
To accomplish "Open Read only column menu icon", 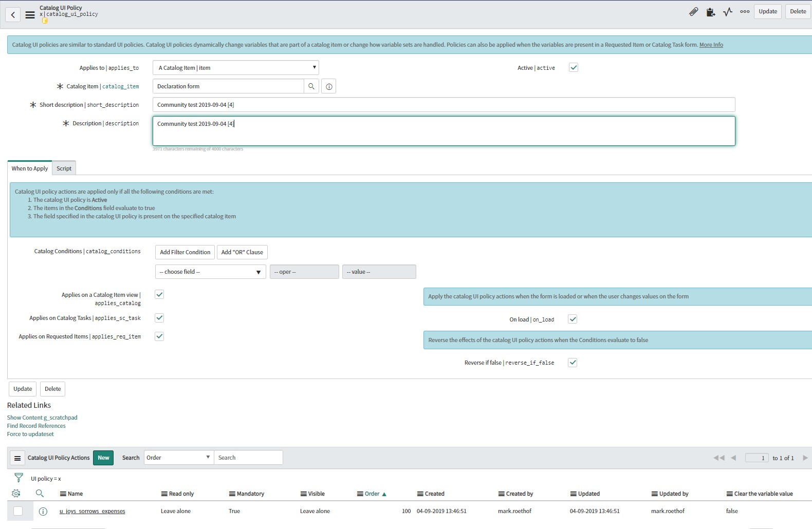I will 164,494.
